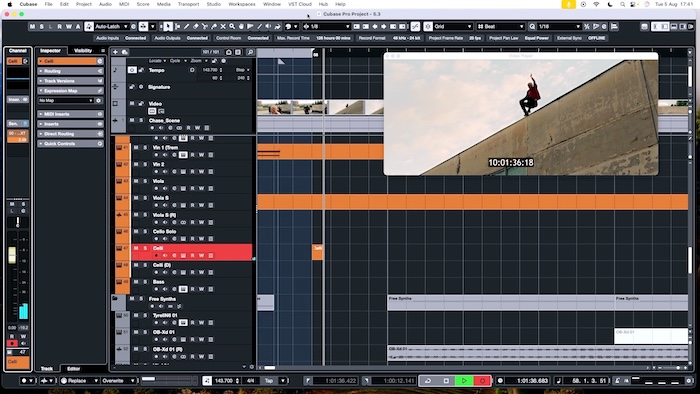Activate the Cycle loop button
The width and height of the screenshot is (700, 394).
[x=428, y=381]
